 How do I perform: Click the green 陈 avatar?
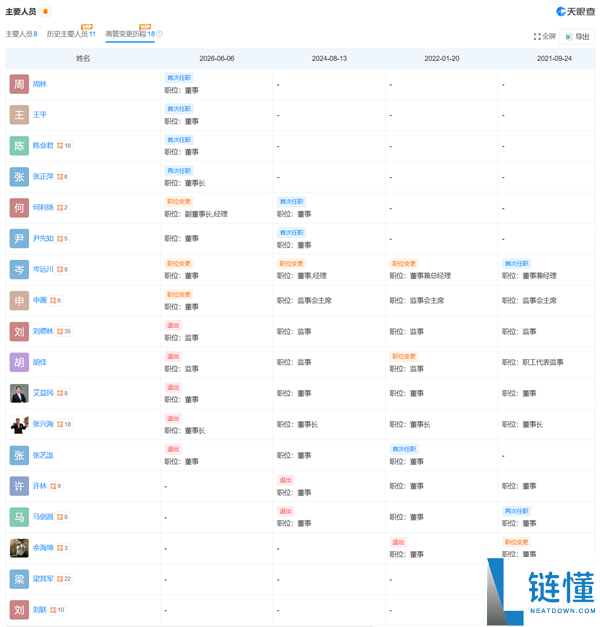(x=19, y=146)
